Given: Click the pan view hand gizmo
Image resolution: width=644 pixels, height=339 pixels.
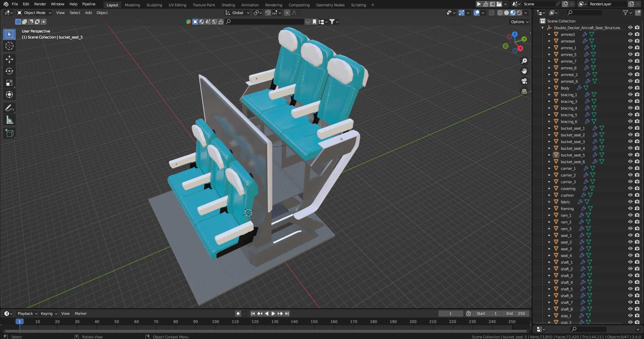Looking at the screenshot, I should pos(524,71).
